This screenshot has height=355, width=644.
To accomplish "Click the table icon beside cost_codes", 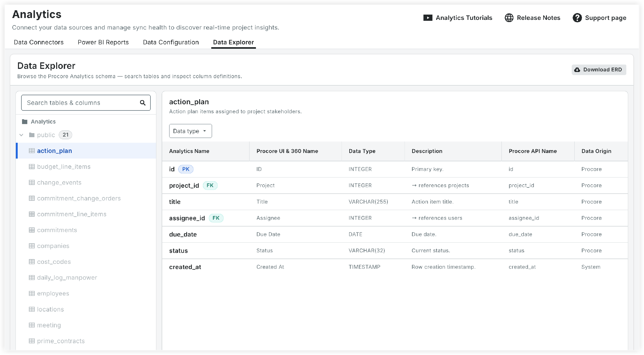I will (32, 262).
